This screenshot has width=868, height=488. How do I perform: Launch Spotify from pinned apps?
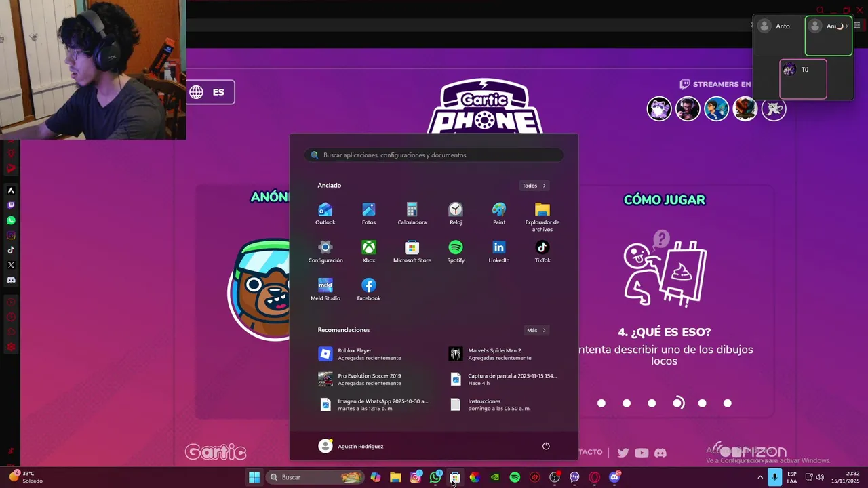click(456, 251)
